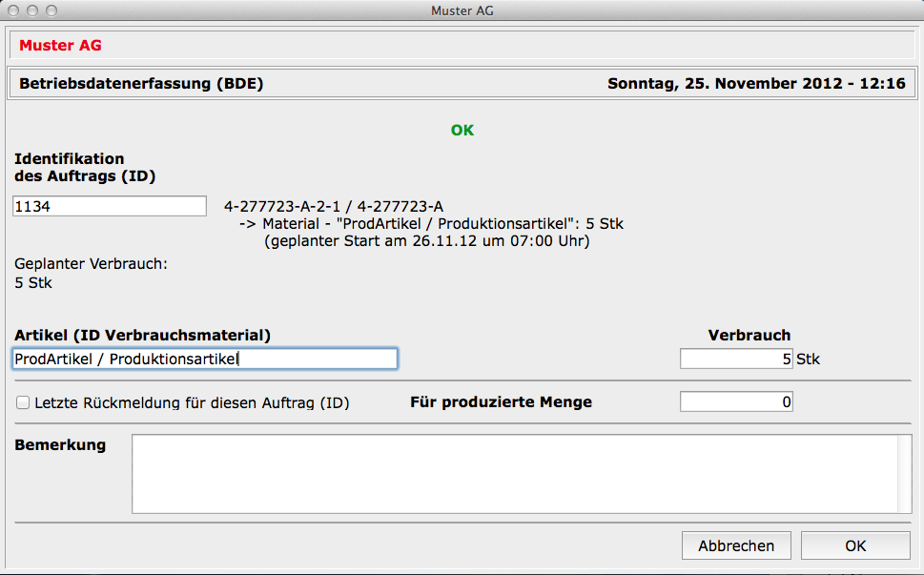Select the Verbrauch quantity field showing 5
This screenshot has width=924, height=575.
click(736, 359)
